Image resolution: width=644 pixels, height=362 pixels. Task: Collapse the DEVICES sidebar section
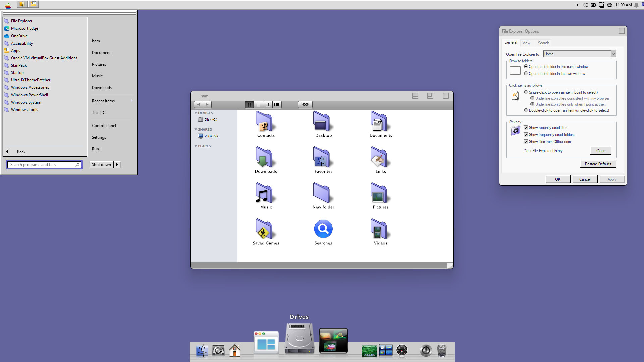click(x=196, y=113)
